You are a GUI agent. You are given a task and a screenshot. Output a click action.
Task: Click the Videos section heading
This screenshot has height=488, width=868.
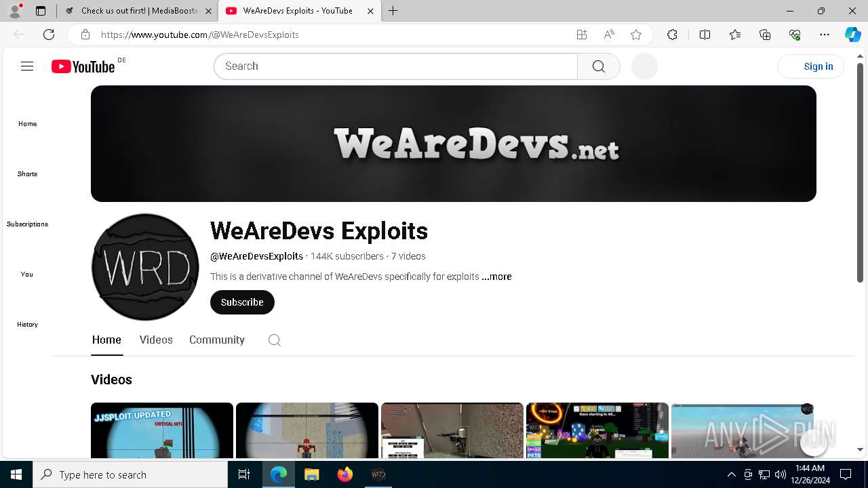(x=111, y=380)
